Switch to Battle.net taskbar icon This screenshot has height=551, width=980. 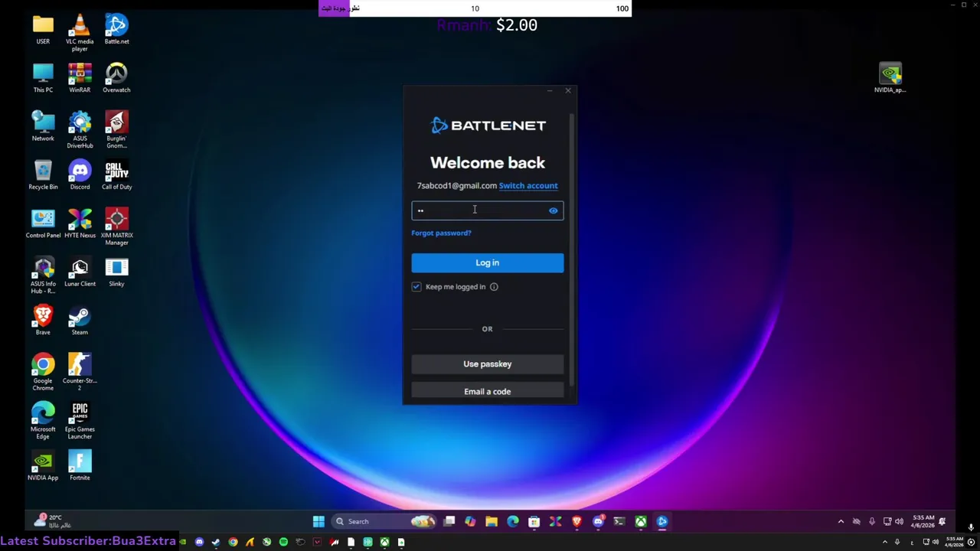click(x=662, y=522)
